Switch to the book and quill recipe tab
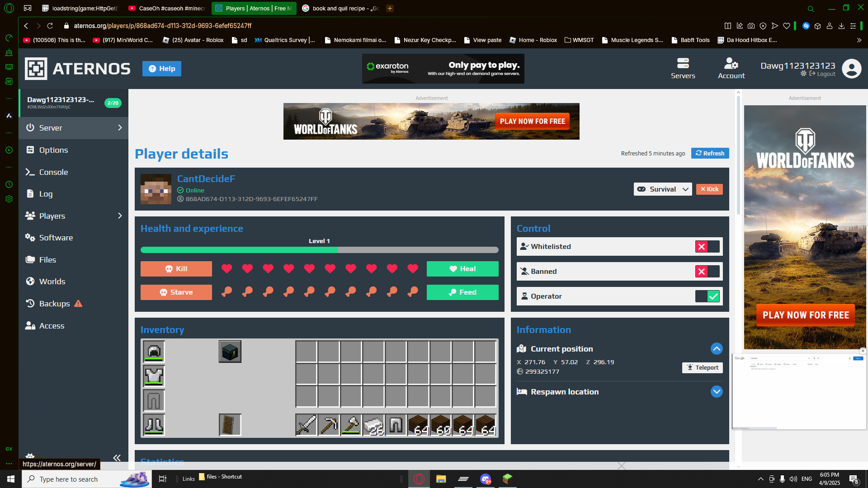The width and height of the screenshot is (868, 488). [x=340, y=8]
